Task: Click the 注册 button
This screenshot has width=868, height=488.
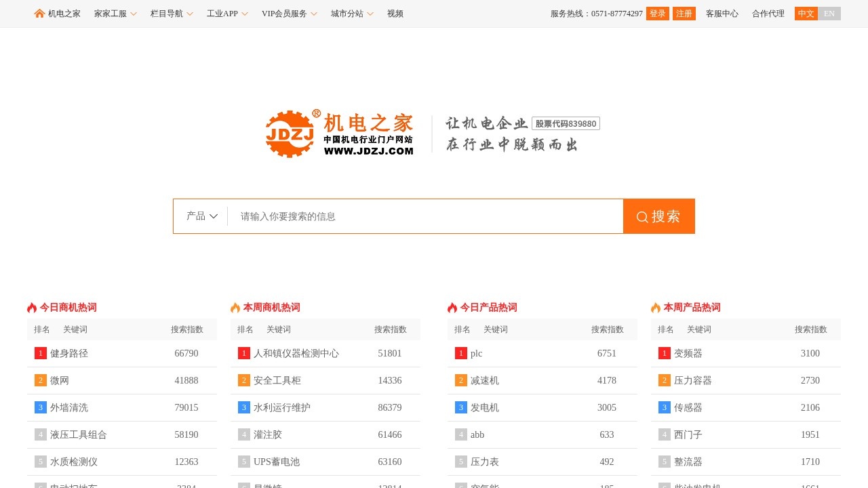Action: click(x=684, y=13)
